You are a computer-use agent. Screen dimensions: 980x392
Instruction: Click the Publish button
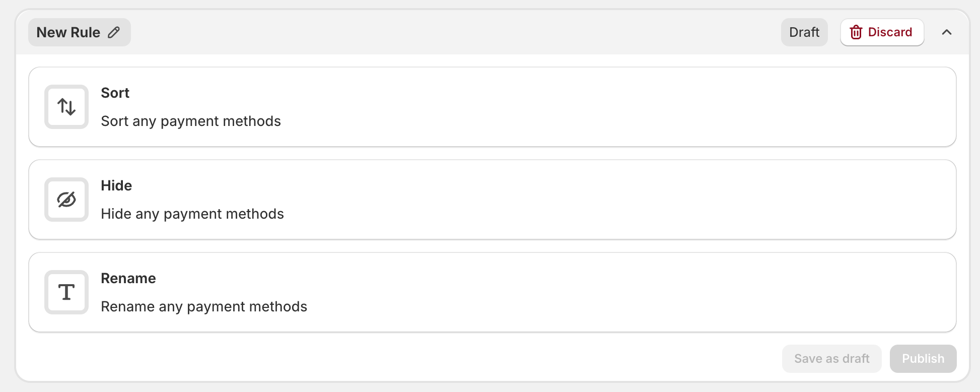pos(923,359)
